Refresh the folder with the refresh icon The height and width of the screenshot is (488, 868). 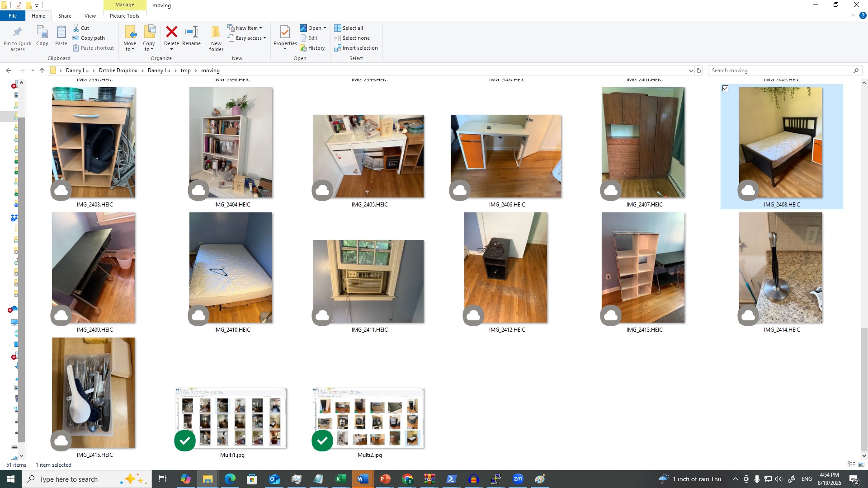coord(699,70)
